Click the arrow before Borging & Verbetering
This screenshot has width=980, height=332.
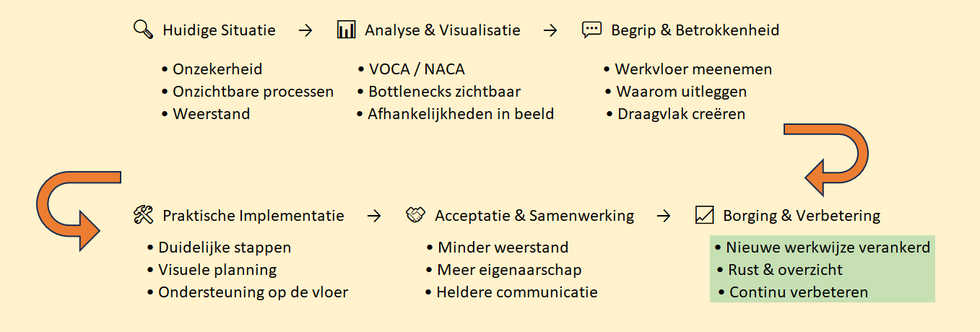[x=663, y=216]
